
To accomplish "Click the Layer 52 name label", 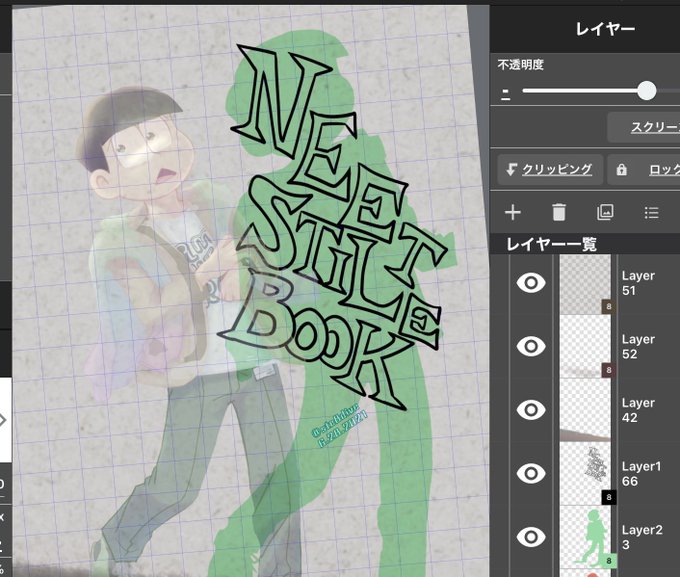I will point(638,346).
